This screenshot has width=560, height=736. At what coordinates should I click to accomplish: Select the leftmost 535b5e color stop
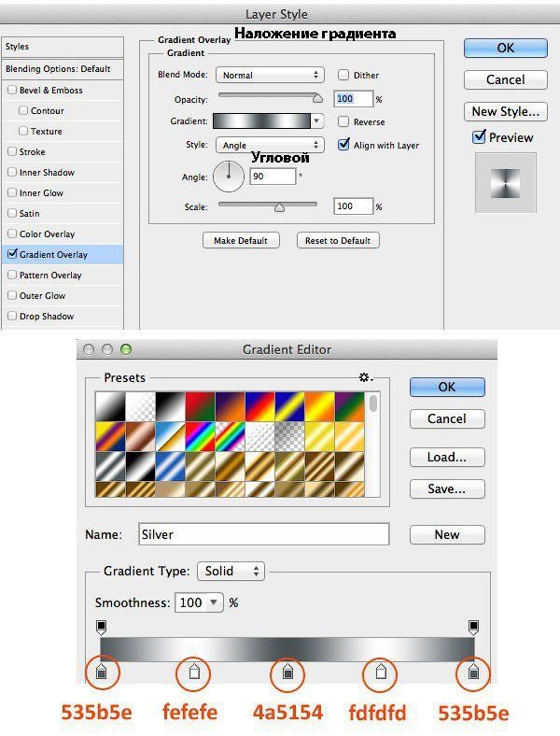102,672
